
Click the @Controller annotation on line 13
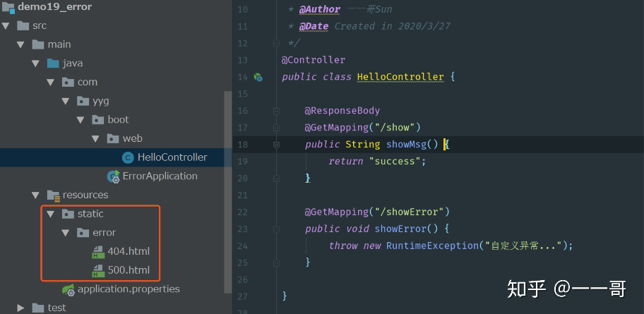tap(314, 60)
